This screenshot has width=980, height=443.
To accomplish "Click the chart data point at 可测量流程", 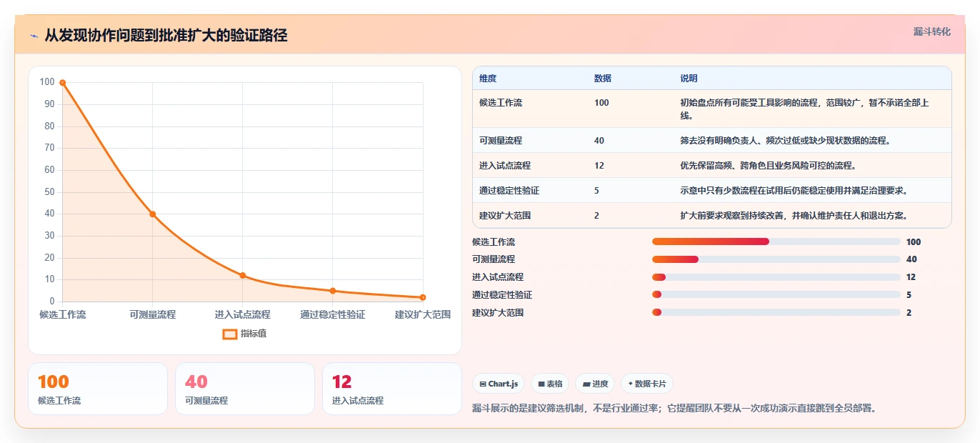I will click(153, 214).
